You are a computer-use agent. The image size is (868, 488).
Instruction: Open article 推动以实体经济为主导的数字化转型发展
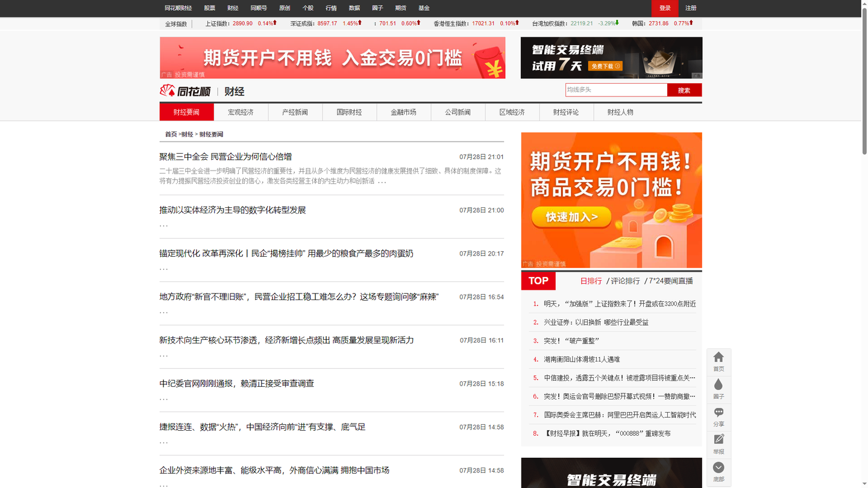tap(233, 210)
